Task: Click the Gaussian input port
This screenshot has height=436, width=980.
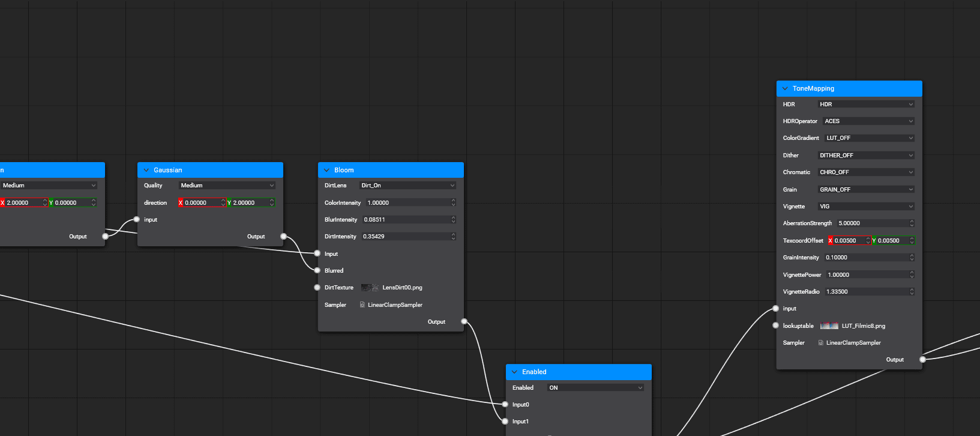Action: click(x=137, y=220)
